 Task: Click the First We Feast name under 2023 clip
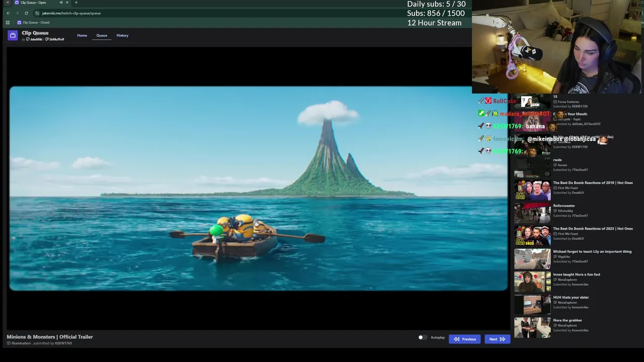tap(568, 234)
